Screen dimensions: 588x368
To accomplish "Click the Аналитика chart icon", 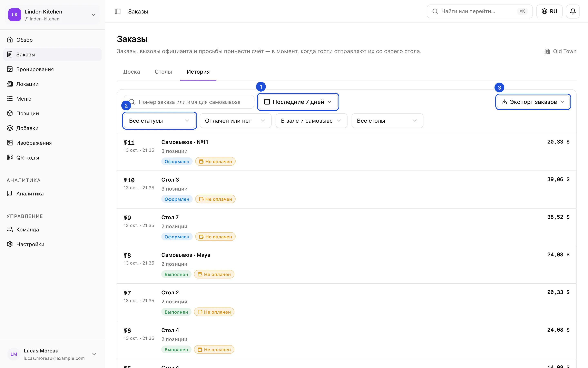I will pyautogui.click(x=10, y=193).
